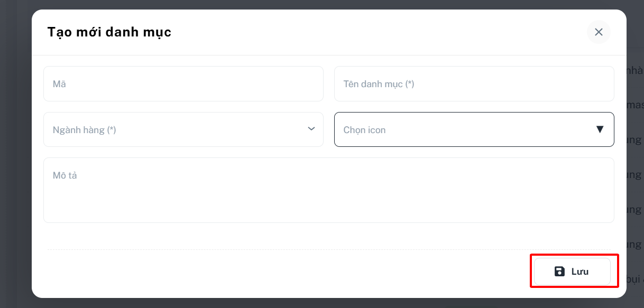The width and height of the screenshot is (644, 308).
Task: Click the dashed divider above Lưu
Action: [x=329, y=249]
